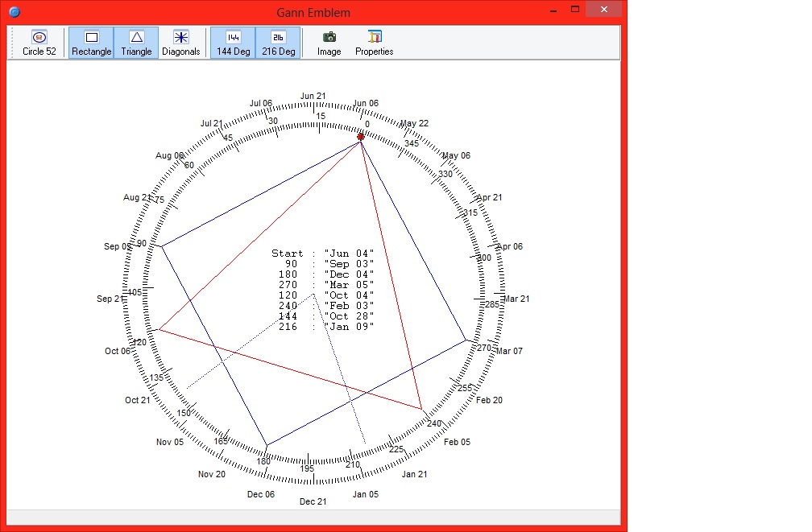Toggle the 216 Deg overlay off
The image size is (812, 532).
click(x=278, y=42)
